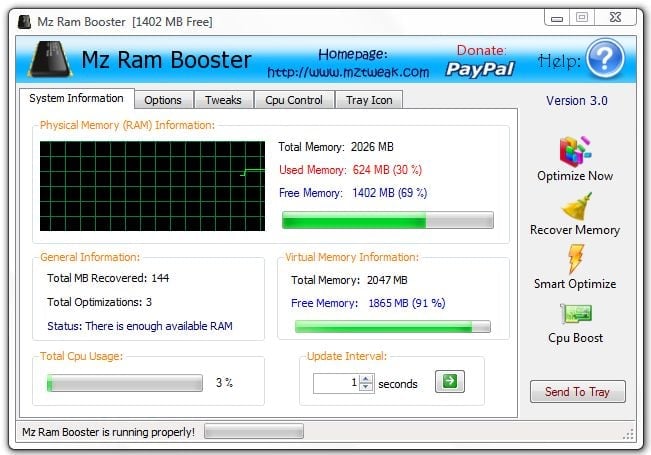Click the Cpu Boost label

coord(575,338)
